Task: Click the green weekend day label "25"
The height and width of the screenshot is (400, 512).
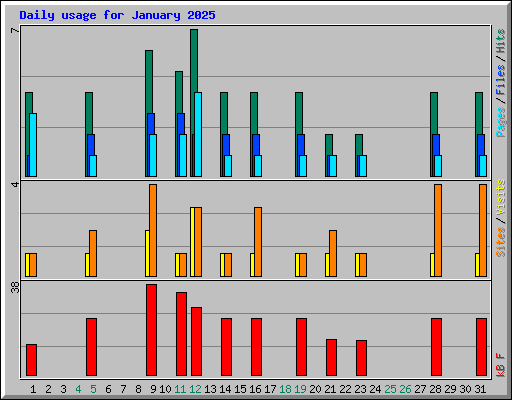Action: click(x=390, y=389)
